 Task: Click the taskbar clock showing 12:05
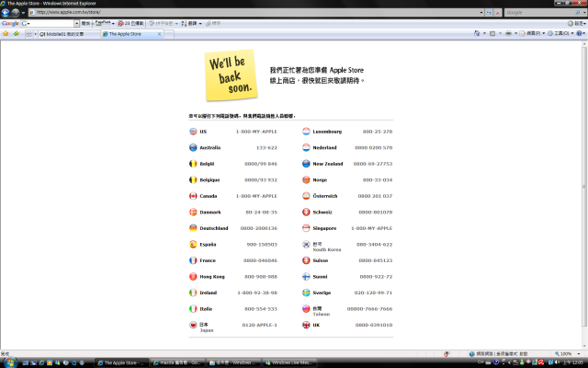point(573,362)
